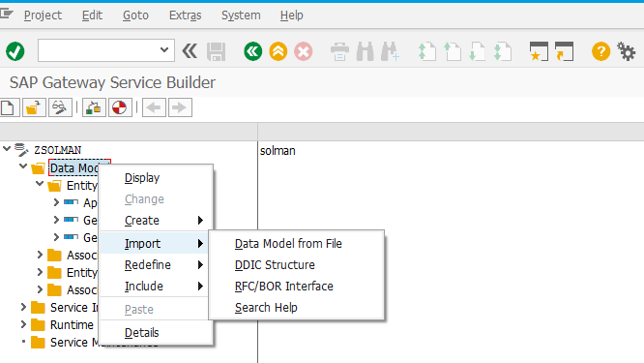Click the orange Exit icon
The image size is (644, 363).
278,51
